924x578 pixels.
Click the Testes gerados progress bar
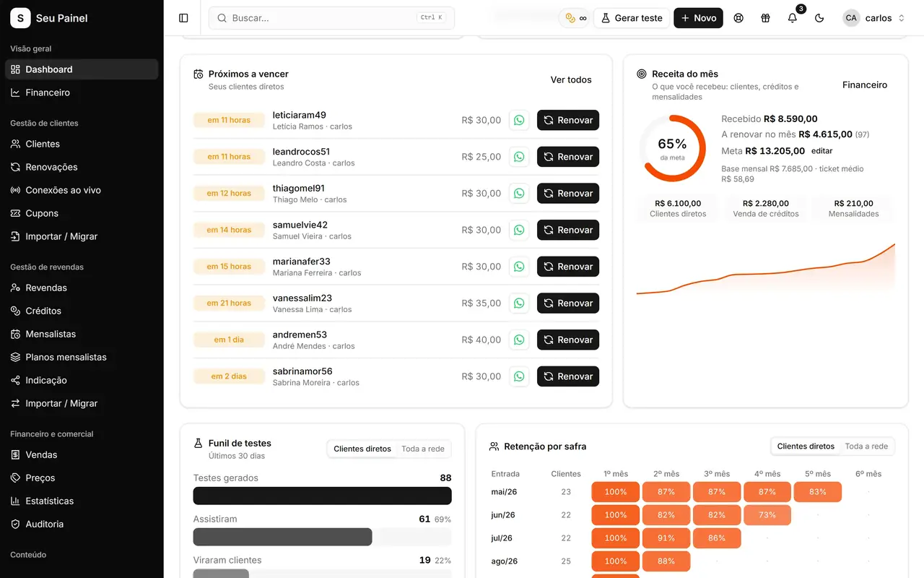click(323, 496)
